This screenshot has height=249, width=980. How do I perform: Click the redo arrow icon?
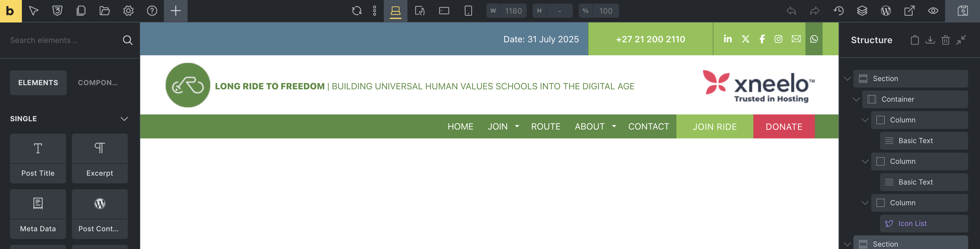[815, 11]
